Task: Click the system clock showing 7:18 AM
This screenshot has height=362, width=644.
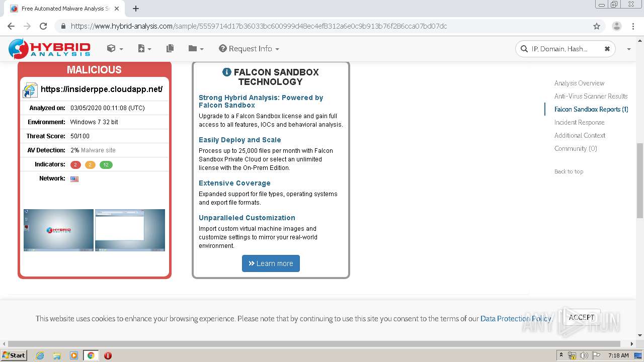Action: [x=618, y=355]
